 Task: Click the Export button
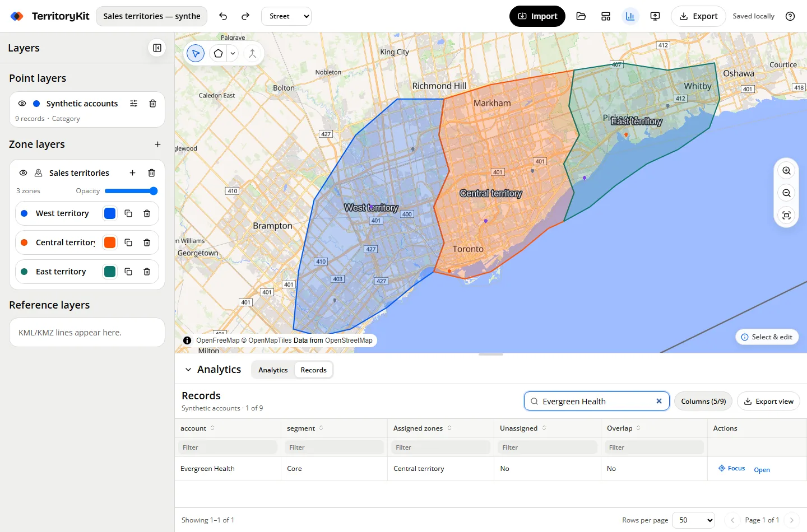click(698, 16)
